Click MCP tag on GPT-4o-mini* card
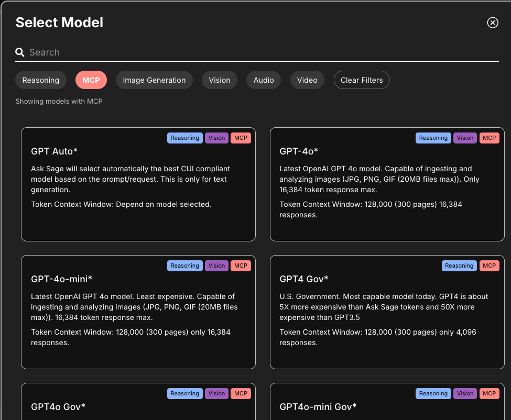 pyautogui.click(x=241, y=266)
